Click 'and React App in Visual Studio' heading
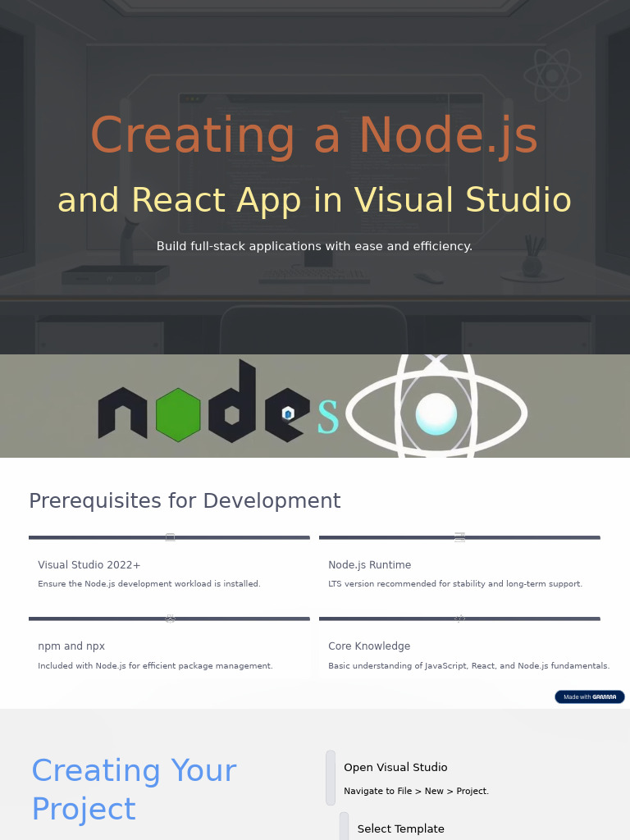Screen dimensions: 630x840 pos(314,200)
